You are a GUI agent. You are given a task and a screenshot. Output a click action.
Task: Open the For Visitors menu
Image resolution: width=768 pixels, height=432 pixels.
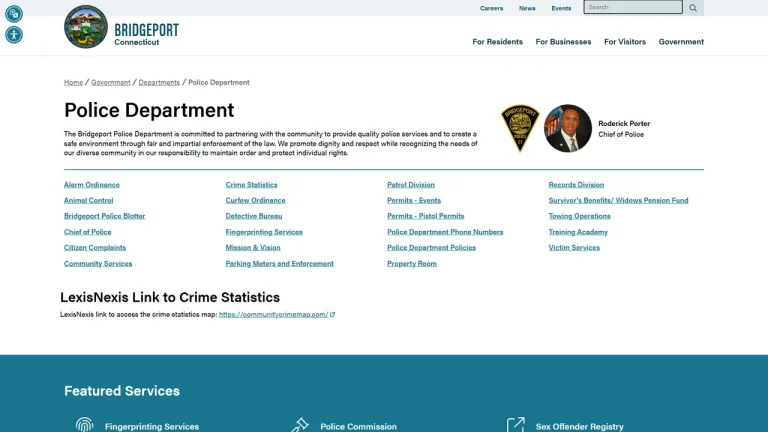[x=624, y=42]
